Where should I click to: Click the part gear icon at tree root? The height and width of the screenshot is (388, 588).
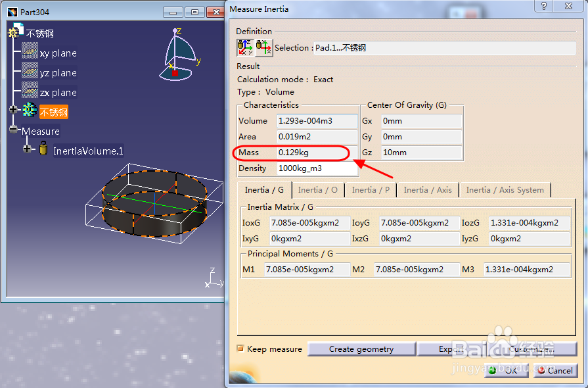[16, 31]
